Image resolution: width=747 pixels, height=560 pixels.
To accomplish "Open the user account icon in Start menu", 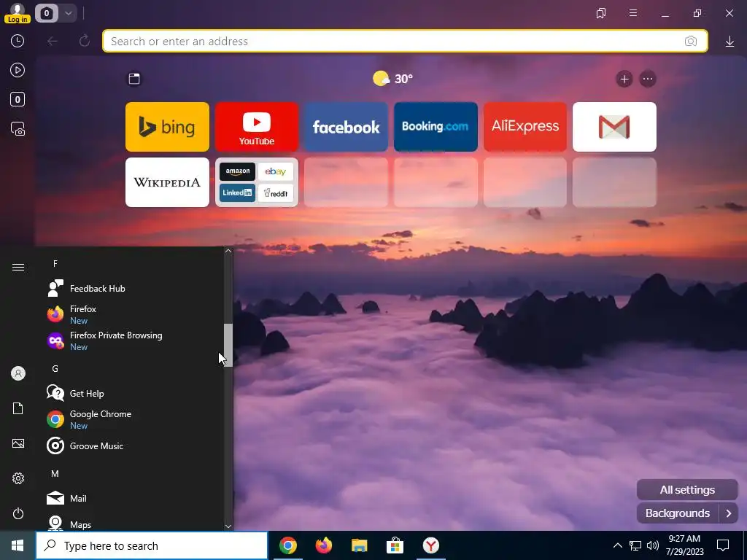I will [18, 373].
